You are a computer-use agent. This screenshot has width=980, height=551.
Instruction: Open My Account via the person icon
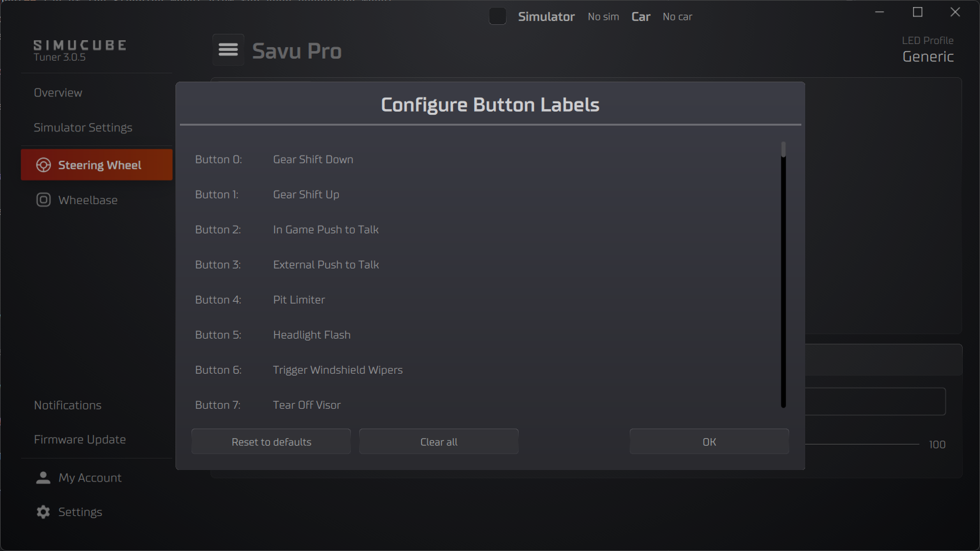point(43,477)
